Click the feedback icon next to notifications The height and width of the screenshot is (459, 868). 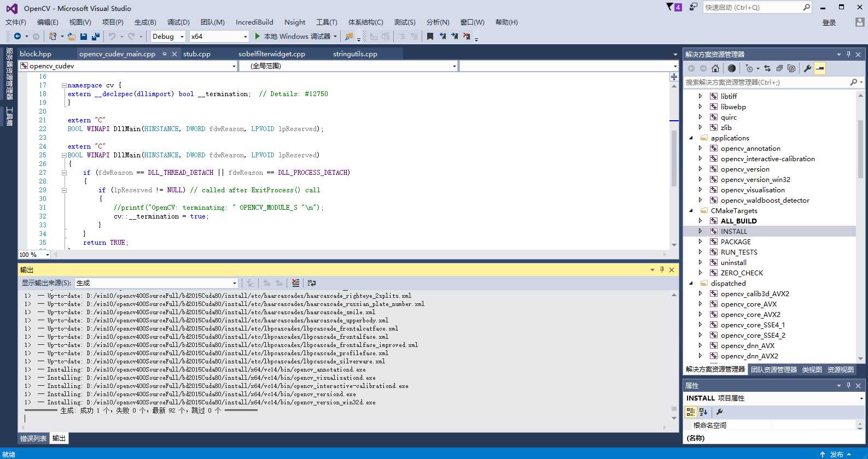(x=694, y=7)
